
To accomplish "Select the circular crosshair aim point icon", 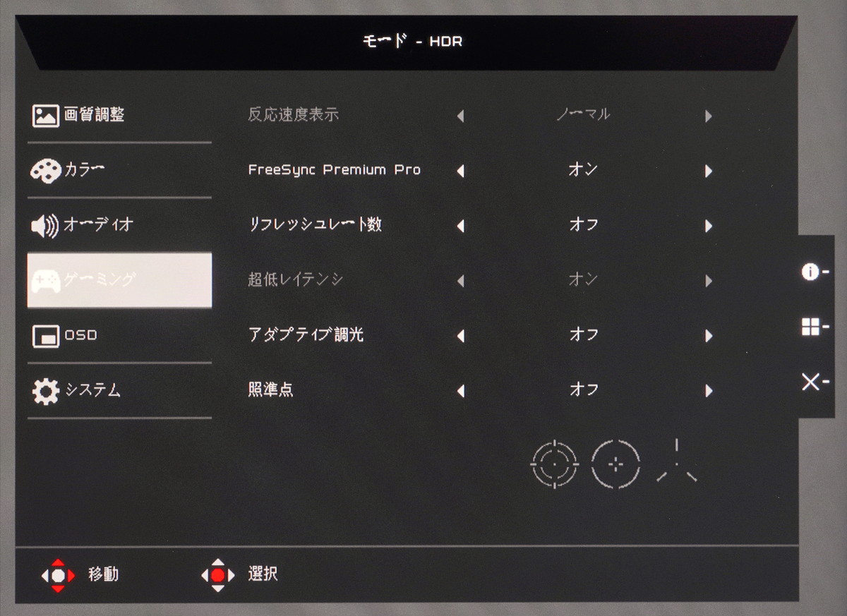I will [554, 464].
